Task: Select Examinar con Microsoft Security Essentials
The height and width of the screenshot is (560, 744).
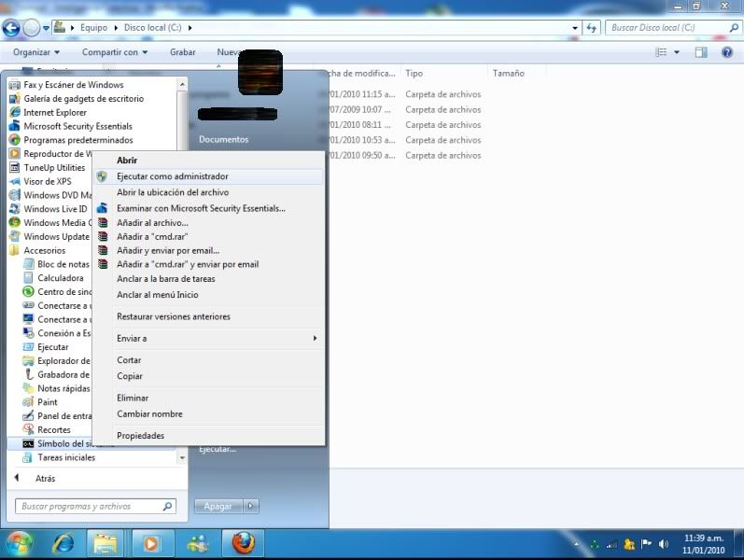Action: 209,208
